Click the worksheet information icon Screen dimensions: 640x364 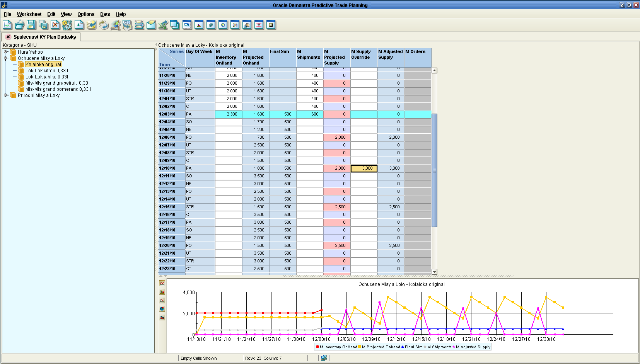coord(79,25)
